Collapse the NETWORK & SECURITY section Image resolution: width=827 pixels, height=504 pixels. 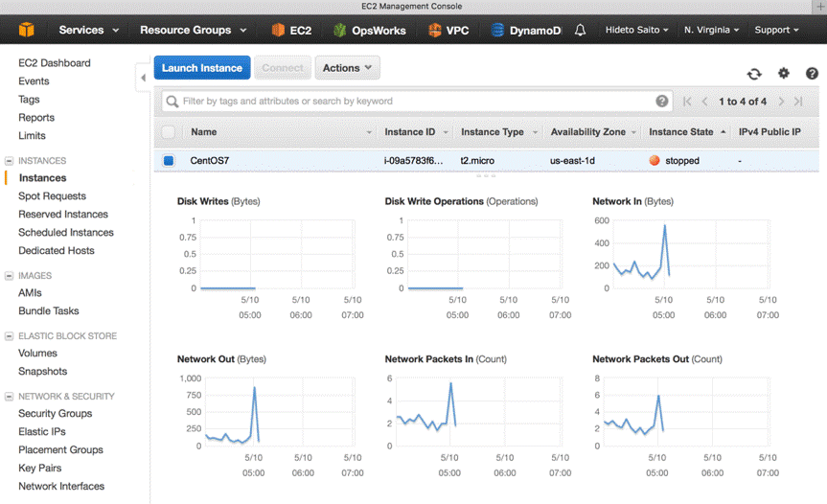9,396
